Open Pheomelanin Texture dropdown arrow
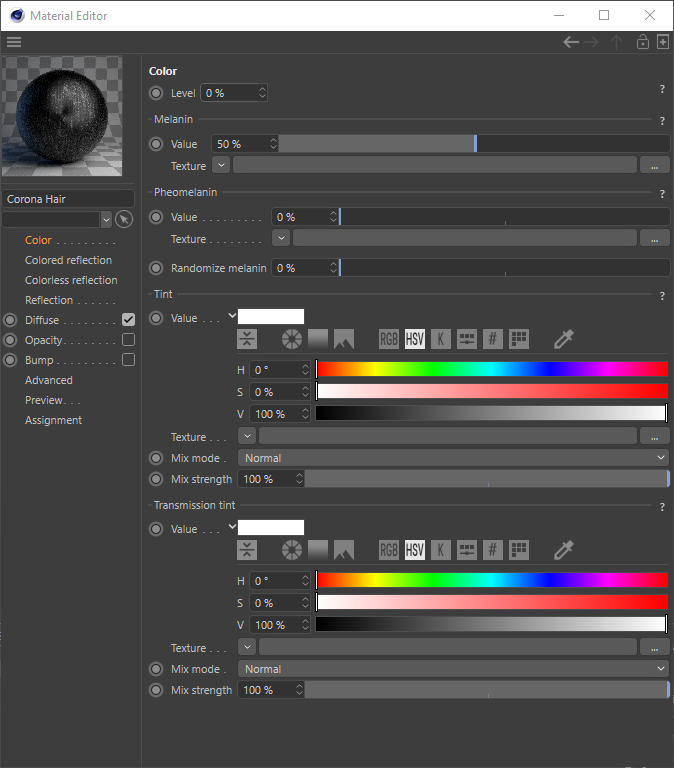The height and width of the screenshot is (768, 674). coord(281,238)
